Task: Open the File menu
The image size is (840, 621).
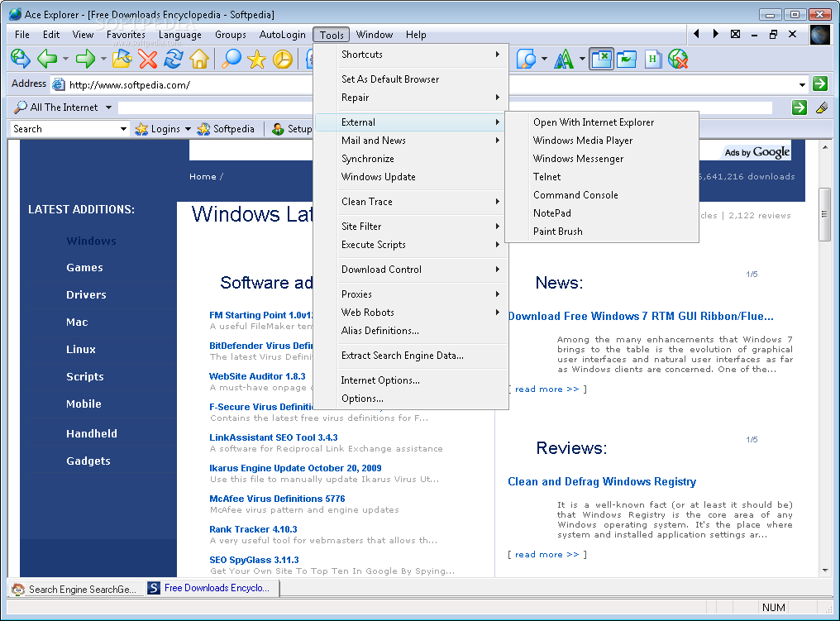Action: pos(22,35)
